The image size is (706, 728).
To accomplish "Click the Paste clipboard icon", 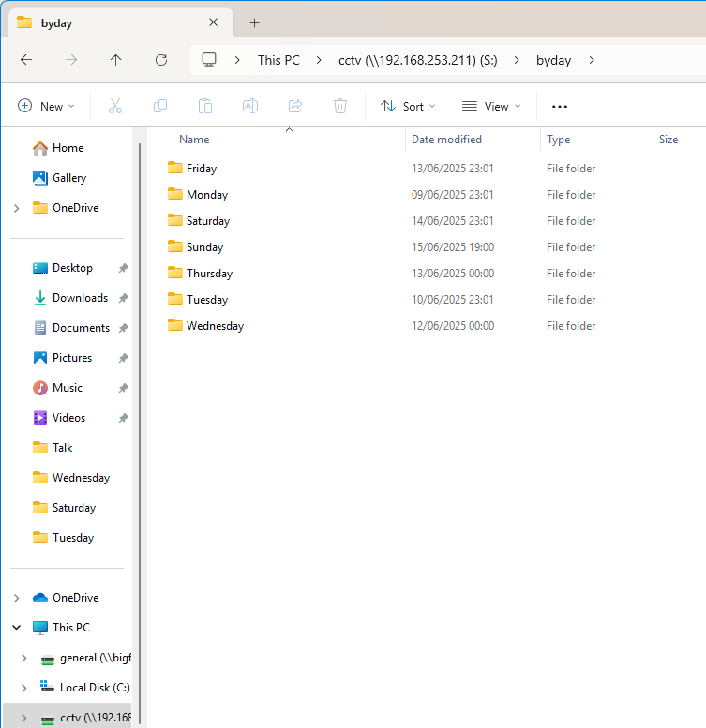I will [x=204, y=106].
